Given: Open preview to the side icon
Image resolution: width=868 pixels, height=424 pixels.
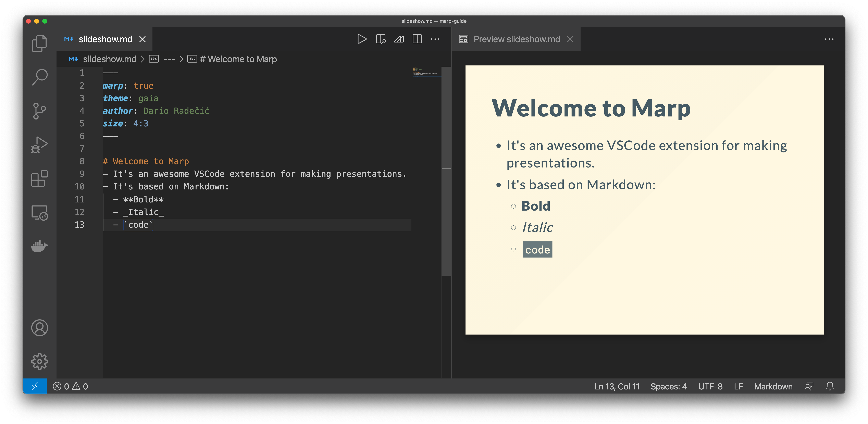Looking at the screenshot, I should coord(380,39).
